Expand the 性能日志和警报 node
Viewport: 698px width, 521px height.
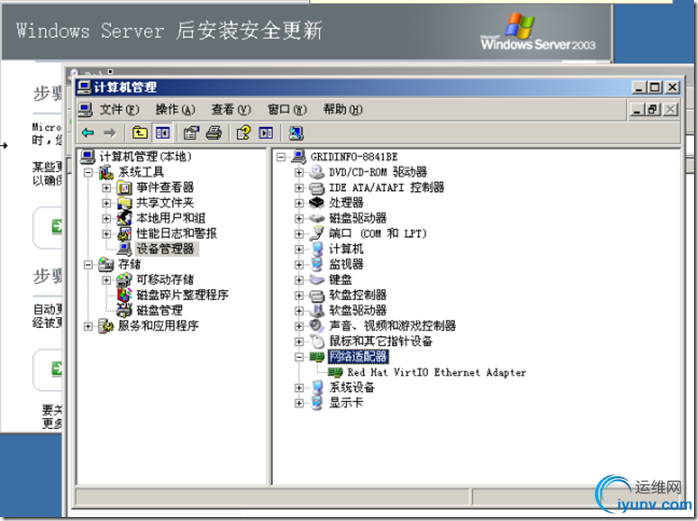pyautogui.click(x=106, y=233)
